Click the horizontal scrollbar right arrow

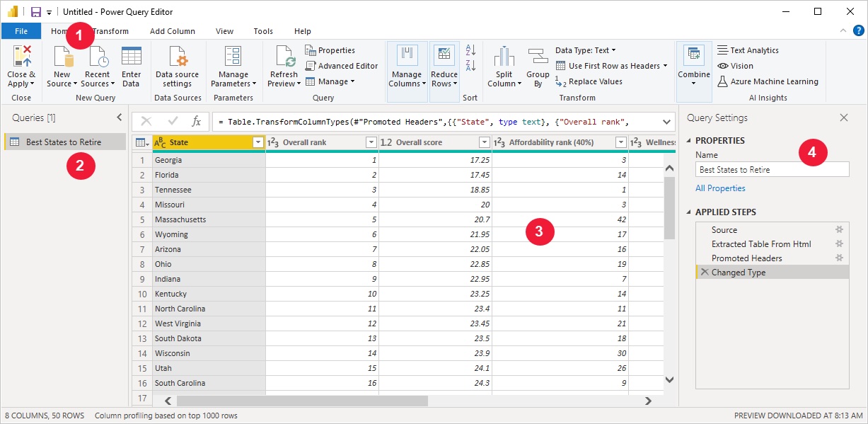pos(647,401)
